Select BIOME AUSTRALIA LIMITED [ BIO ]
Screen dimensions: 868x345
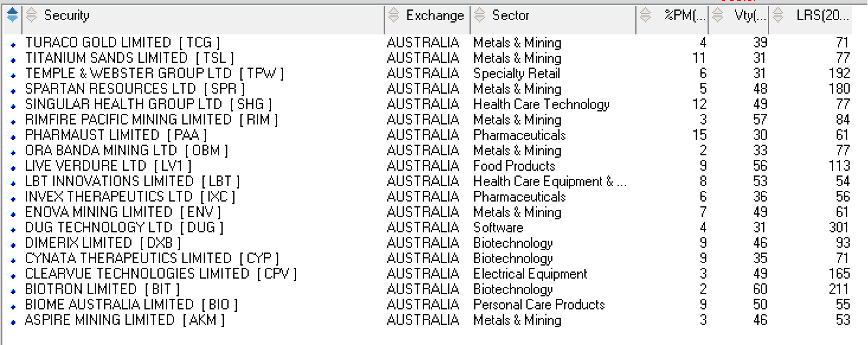[131, 305]
